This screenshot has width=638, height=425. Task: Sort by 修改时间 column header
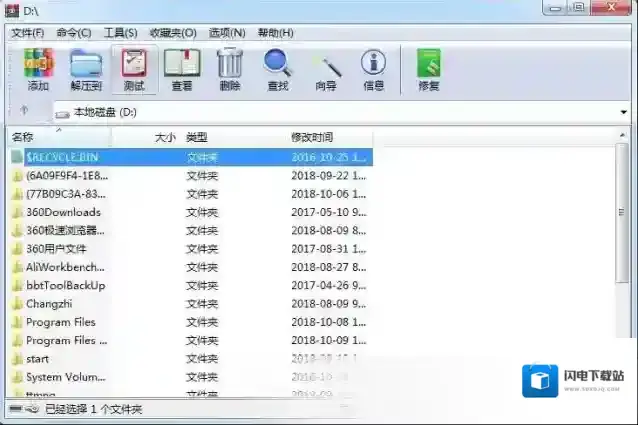(x=312, y=137)
